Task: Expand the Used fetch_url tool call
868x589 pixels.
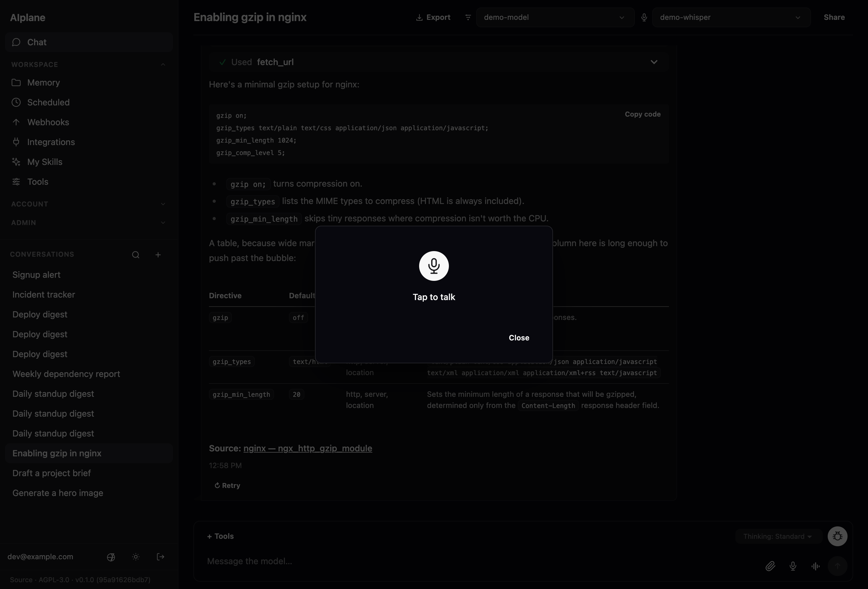Action: point(438,62)
